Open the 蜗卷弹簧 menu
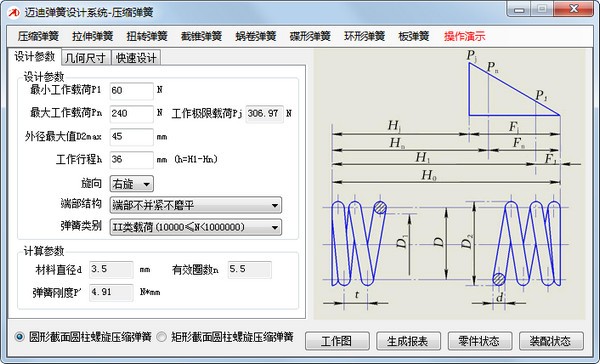 (256, 36)
